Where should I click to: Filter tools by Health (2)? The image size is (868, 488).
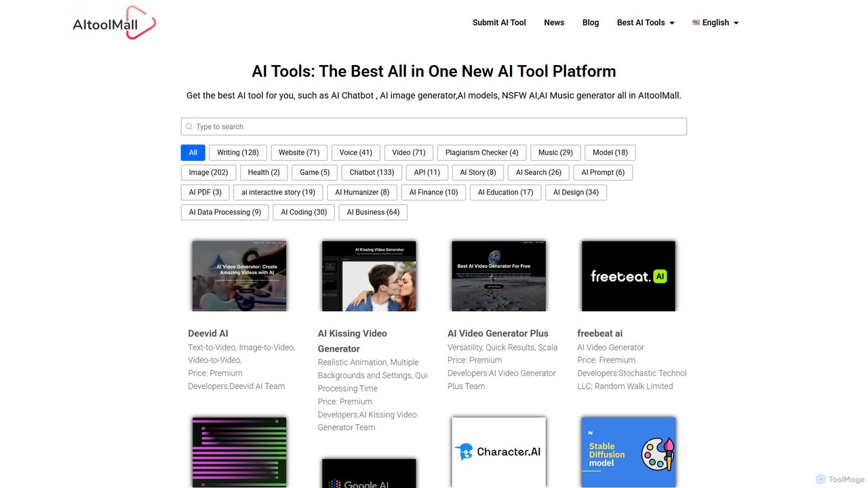(x=264, y=172)
